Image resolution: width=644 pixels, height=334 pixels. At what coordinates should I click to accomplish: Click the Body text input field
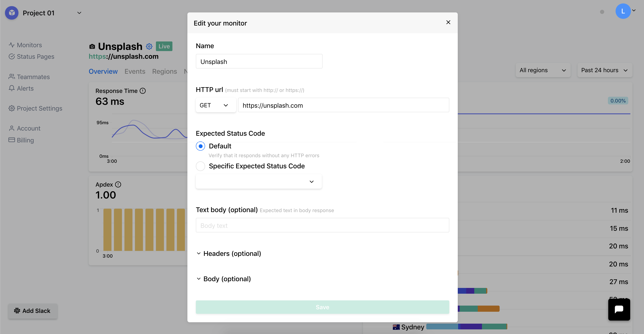[x=322, y=225]
